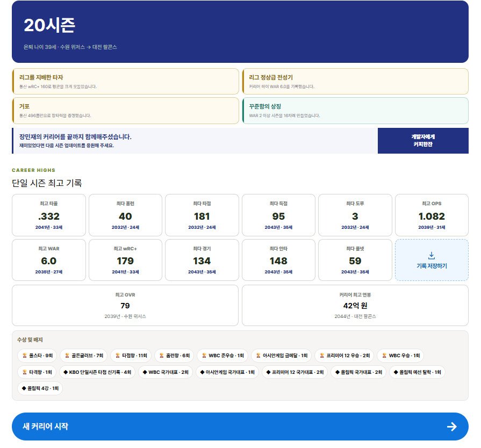The width and height of the screenshot is (481, 448).
Task: Select the 최고 OVR 79 card
Action: 125,306
